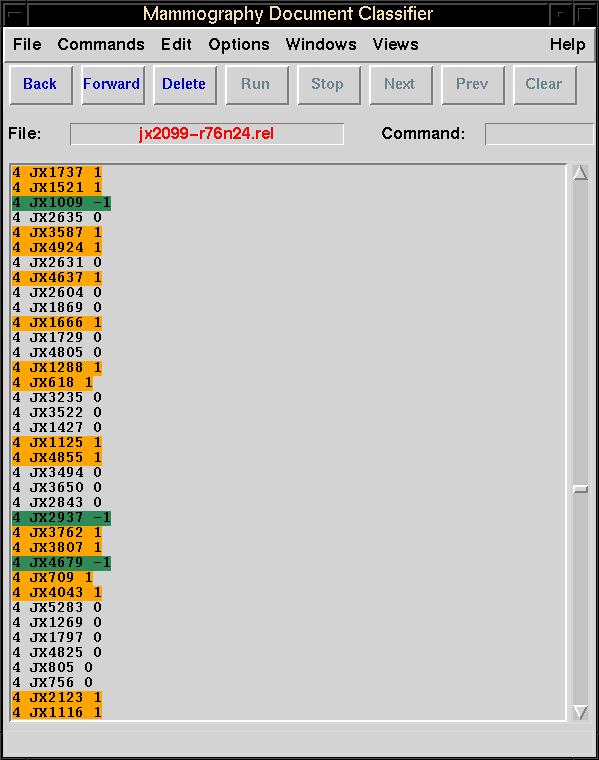Open the Views menu
Viewport: 599px width, 760px height.
coord(395,45)
